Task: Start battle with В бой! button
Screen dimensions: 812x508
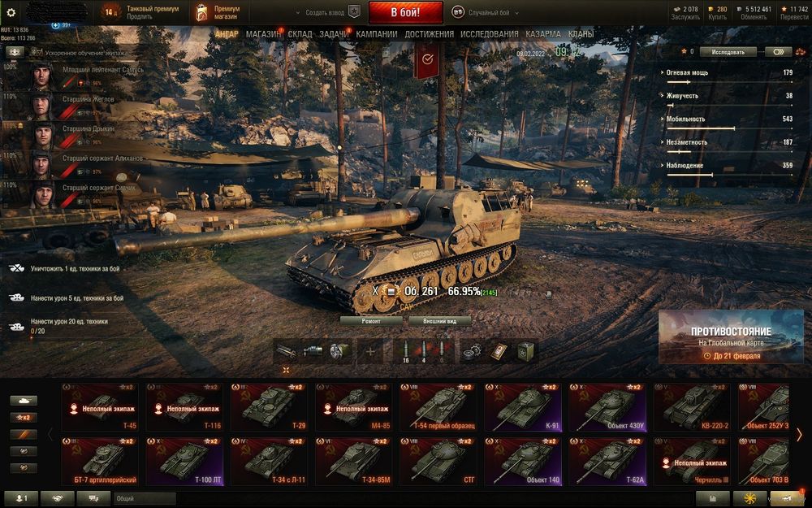Action: 405,12
